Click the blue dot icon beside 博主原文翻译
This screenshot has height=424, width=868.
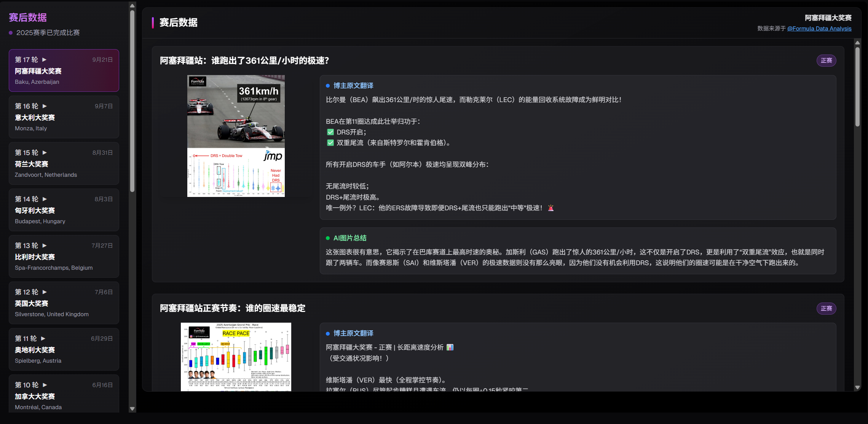click(x=328, y=86)
